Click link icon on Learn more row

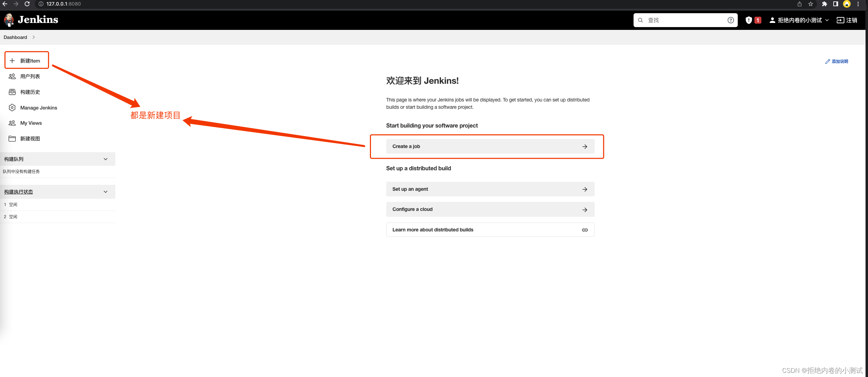585,230
